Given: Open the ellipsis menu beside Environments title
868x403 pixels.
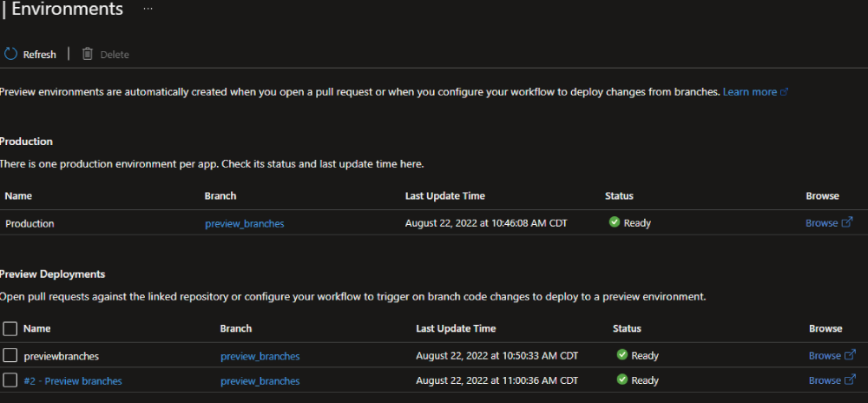Looking at the screenshot, I should point(148,9).
